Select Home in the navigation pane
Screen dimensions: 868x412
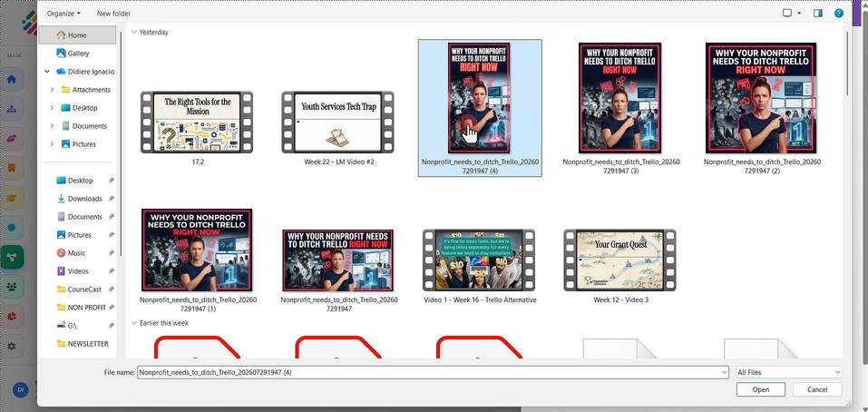(77, 34)
